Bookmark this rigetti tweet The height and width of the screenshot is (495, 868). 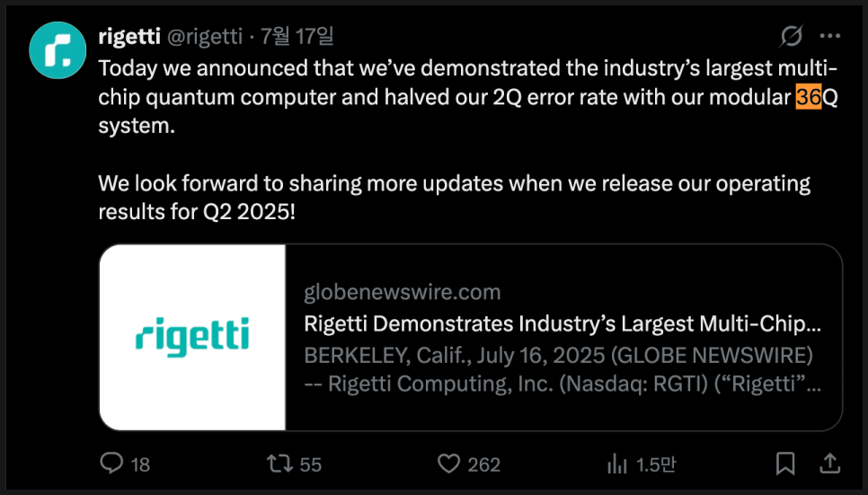(x=784, y=464)
